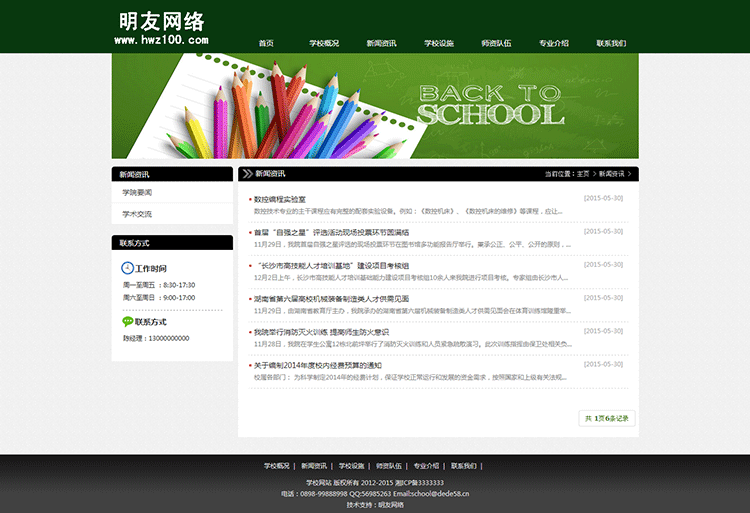Image resolution: width=750 pixels, height=513 pixels.
Task: Click the 明友网络 tech support footer link
Action: (x=391, y=505)
